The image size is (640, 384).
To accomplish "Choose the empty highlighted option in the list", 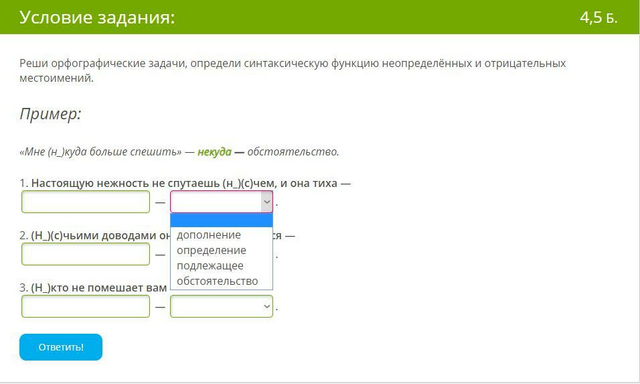I will click(x=221, y=220).
